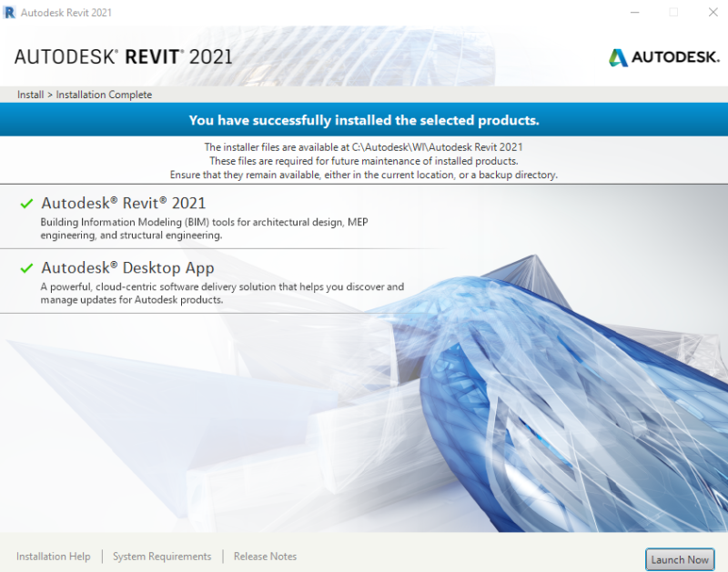Image resolution: width=728 pixels, height=572 pixels.
Task: Click the 'Building Information Modeling (BIM)' description text
Action: pyautogui.click(x=204, y=228)
